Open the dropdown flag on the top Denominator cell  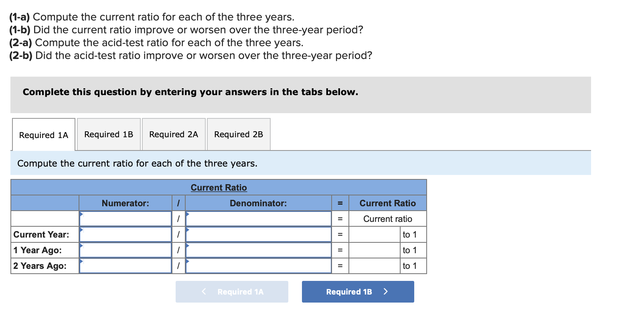click(187, 214)
